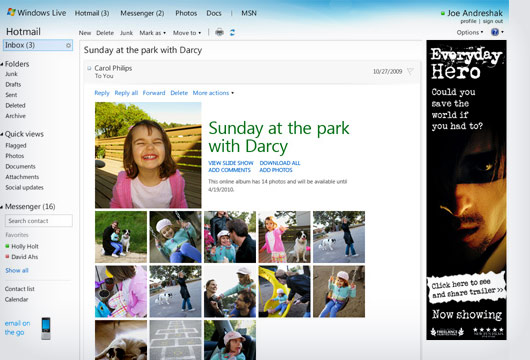530x360 pixels.
Task: Click the Windows Live logo
Action: pyautogui.click(x=37, y=13)
